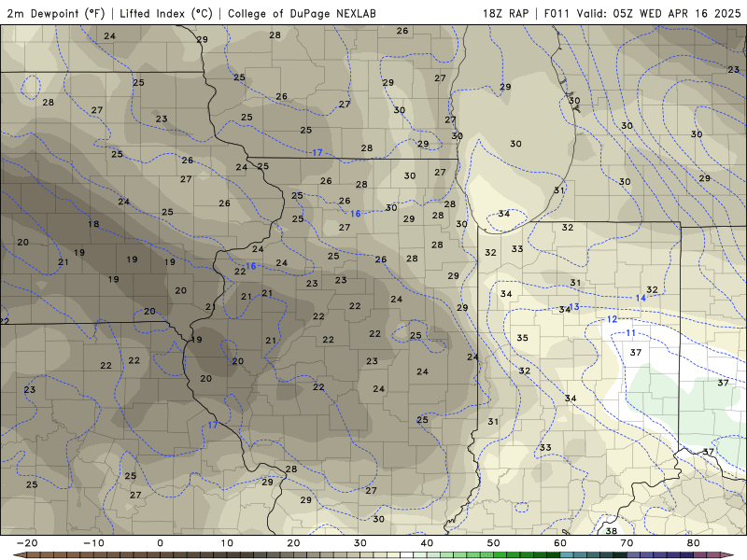Click the 'College of DuPage NEXLAB' label
Image resolution: width=747 pixels, height=560 pixels.
tap(302, 13)
